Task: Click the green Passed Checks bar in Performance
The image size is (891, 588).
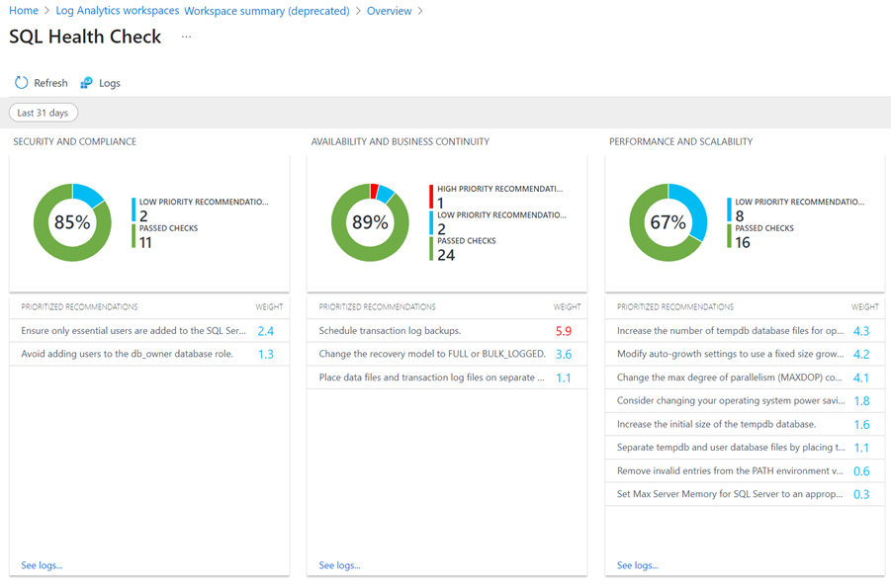Action: point(730,235)
